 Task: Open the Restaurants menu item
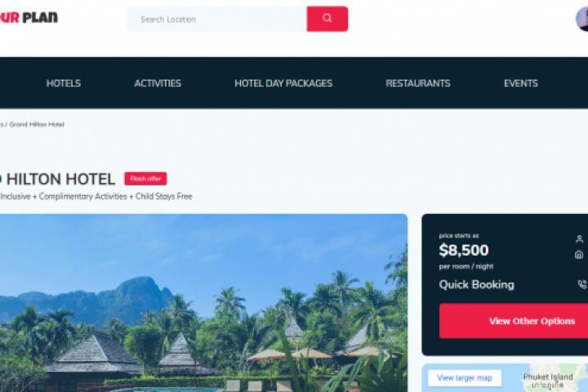[418, 83]
